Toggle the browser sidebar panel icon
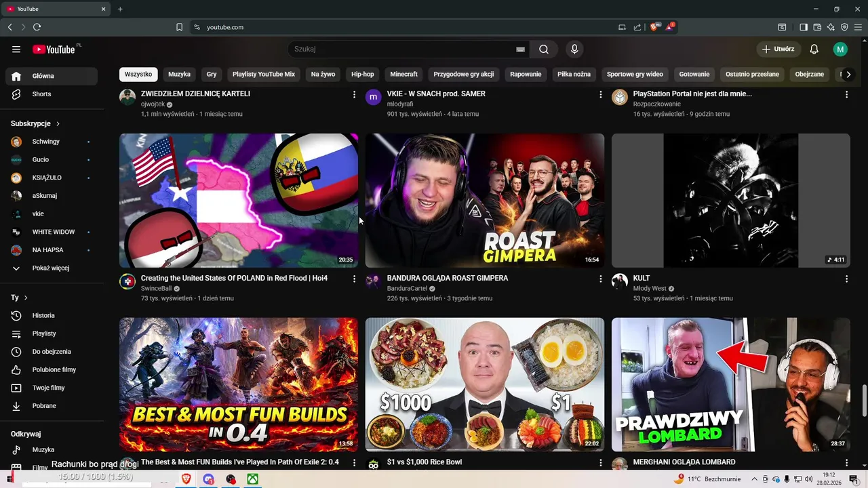868x488 pixels. (x=804, y=27)
